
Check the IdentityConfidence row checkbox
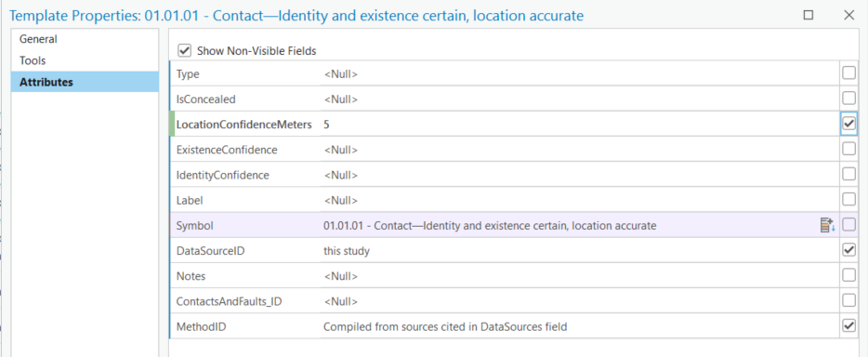pyautogui.click(x=848, y=175)
